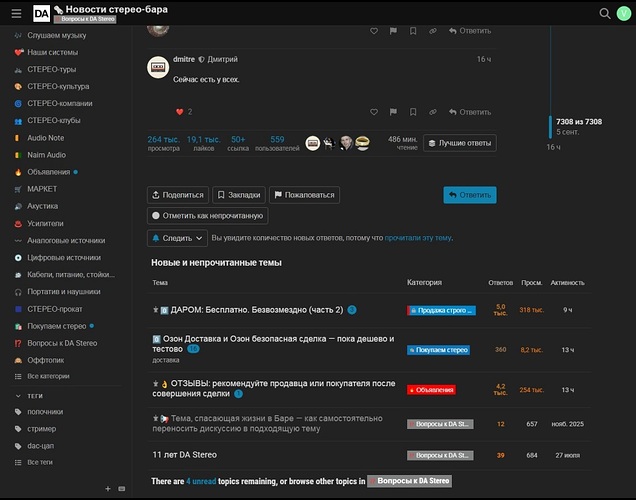Open the Следить notification dropdown

[177, 238]
